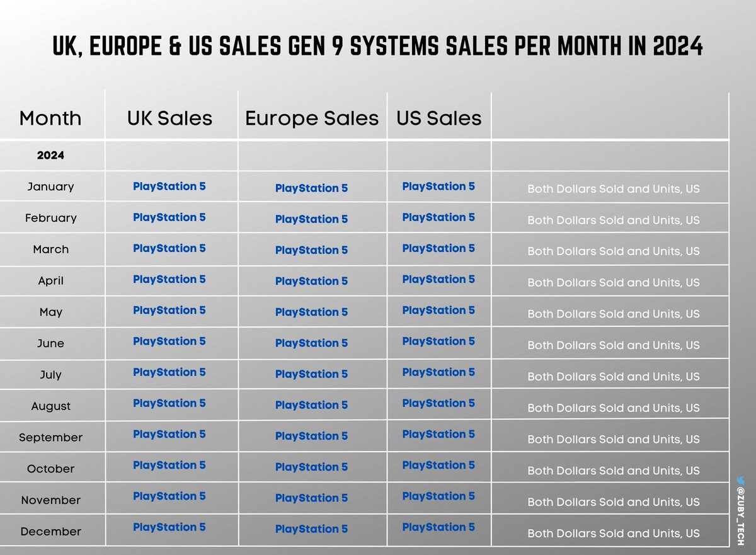Click March's Europe Sales PlayStation 5 entry
The height and width of the screenshot is (555, 756).
pos(311,250)
